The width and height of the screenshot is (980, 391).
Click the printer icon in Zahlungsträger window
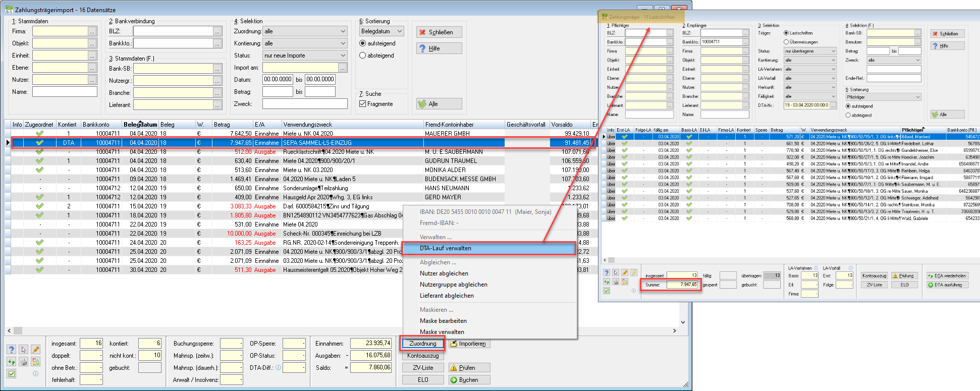(616, 282)
